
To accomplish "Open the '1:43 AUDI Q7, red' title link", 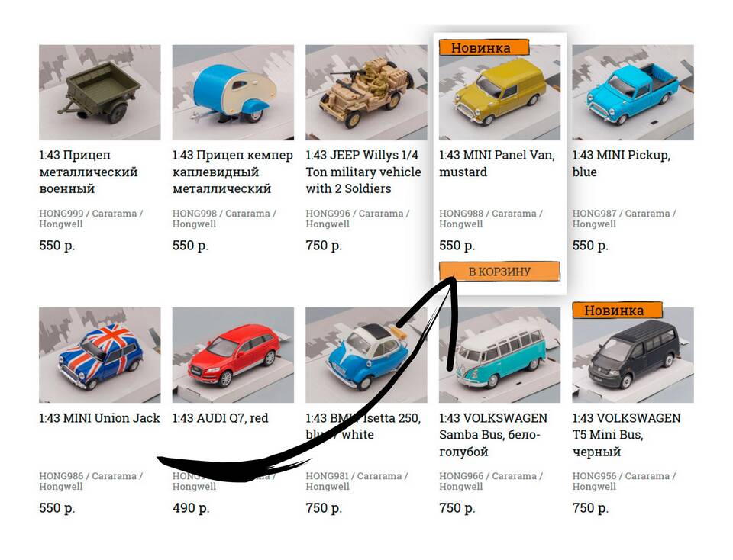I will pos(220,417).
